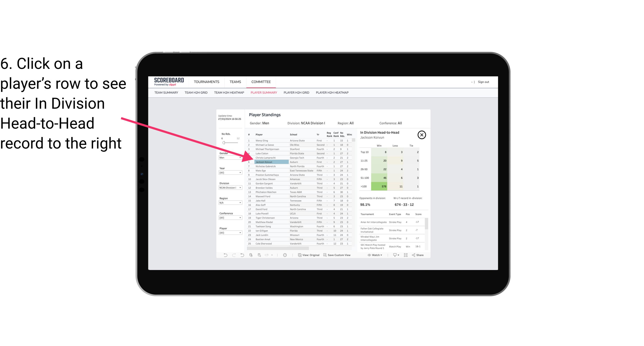Select the PLAYER SUMMARY tab
644x346 pixels.
tap(263, 93)
